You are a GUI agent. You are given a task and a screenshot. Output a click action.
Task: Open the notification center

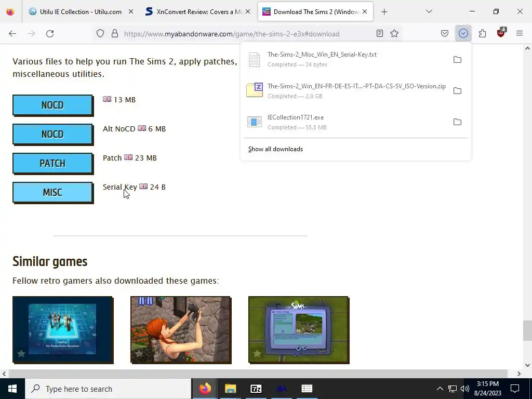point(515,389)
